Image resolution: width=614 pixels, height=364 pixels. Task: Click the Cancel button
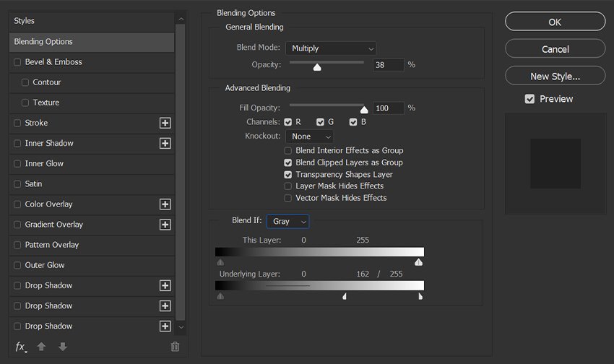[555, 49]
